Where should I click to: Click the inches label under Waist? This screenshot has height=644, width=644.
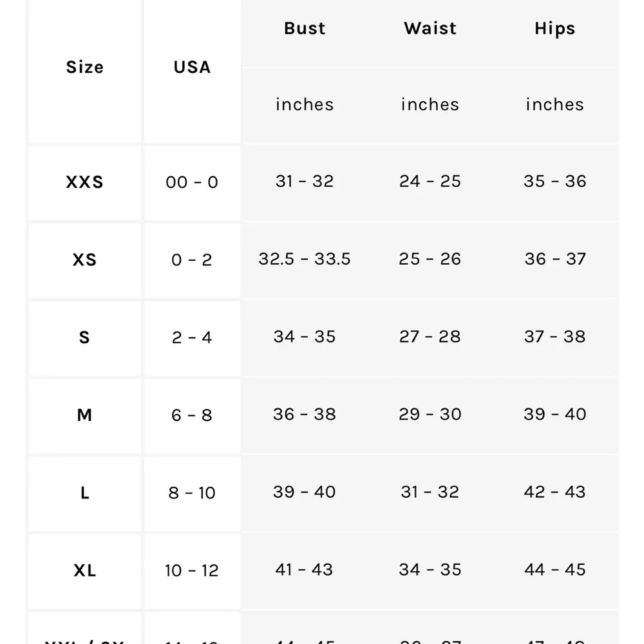[430, 104]
